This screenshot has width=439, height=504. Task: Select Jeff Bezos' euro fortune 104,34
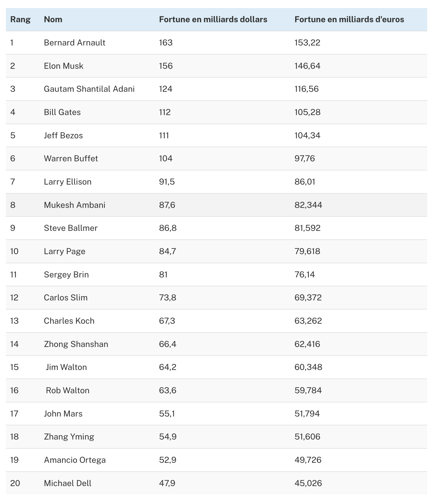307,136
